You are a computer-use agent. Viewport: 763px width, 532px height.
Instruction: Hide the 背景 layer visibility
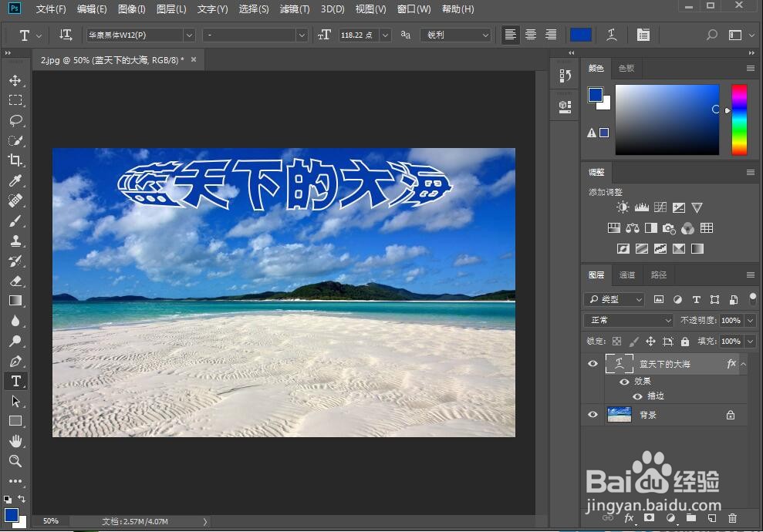(x=593, y=415)
